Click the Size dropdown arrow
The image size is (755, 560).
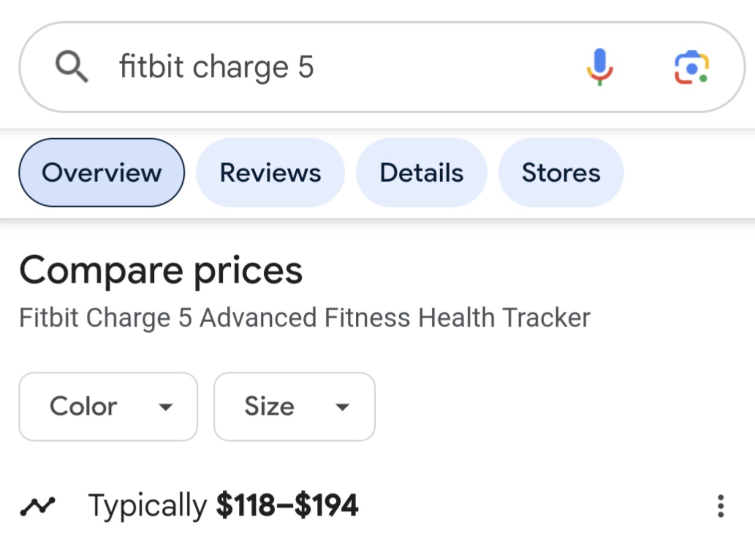342,407
